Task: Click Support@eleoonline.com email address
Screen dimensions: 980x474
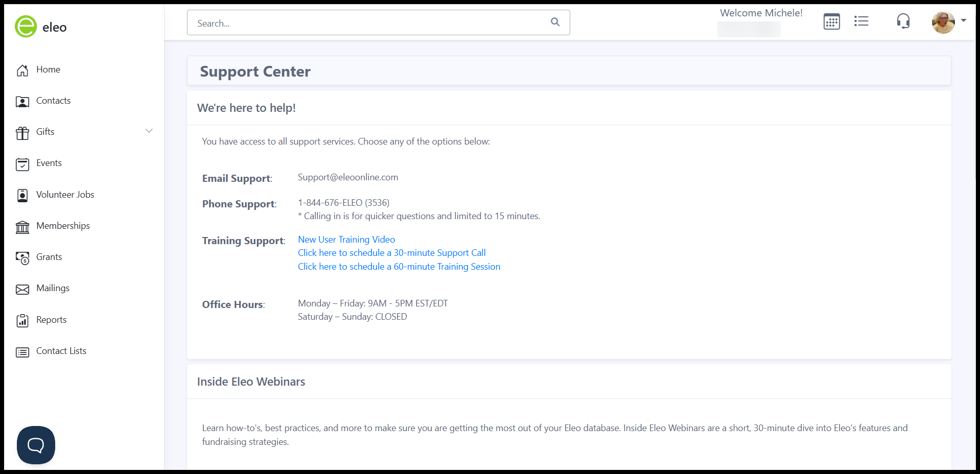Action: point(348,177)
